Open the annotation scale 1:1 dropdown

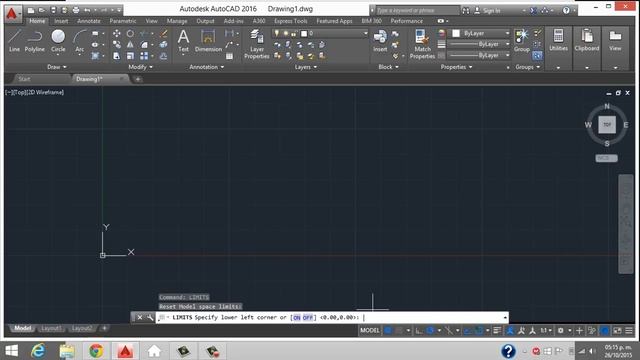546,330
